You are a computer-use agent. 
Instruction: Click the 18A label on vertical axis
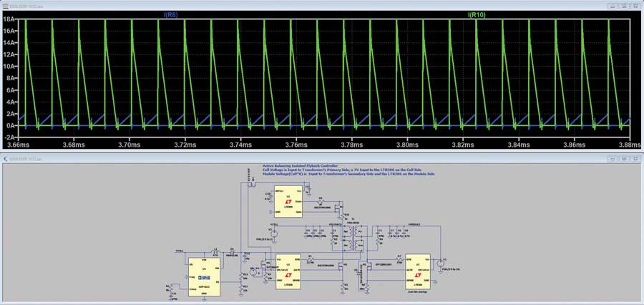[x=10, y=20]
